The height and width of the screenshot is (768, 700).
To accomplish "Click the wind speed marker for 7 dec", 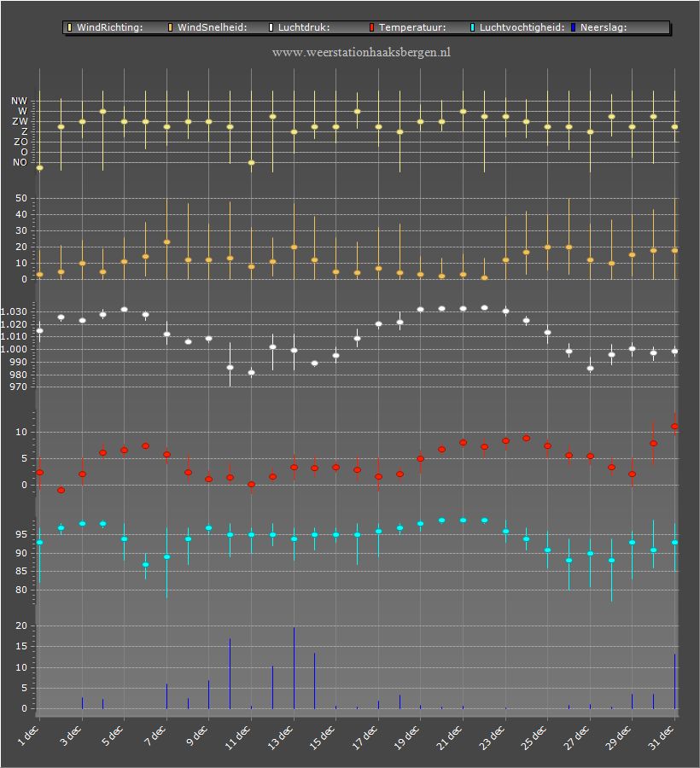I will click(166, 242).
